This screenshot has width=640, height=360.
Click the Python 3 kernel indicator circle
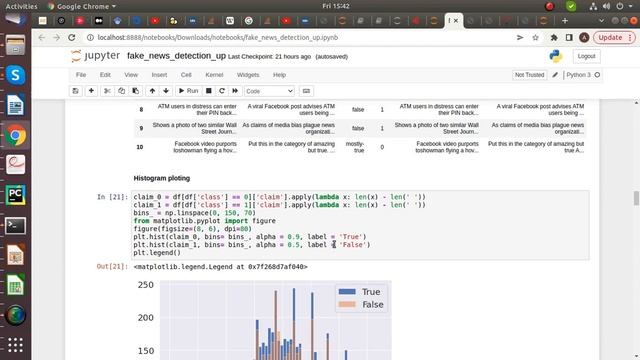[597, 75]
